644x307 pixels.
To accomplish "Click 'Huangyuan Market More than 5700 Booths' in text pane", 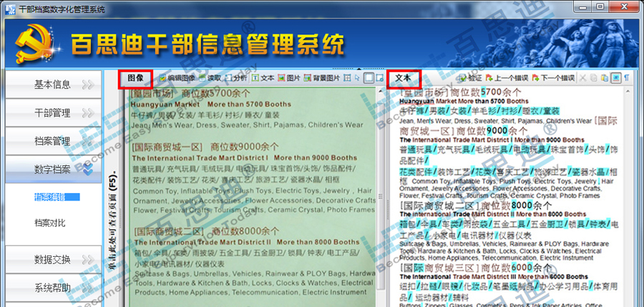I will click(x=464, y=101).
